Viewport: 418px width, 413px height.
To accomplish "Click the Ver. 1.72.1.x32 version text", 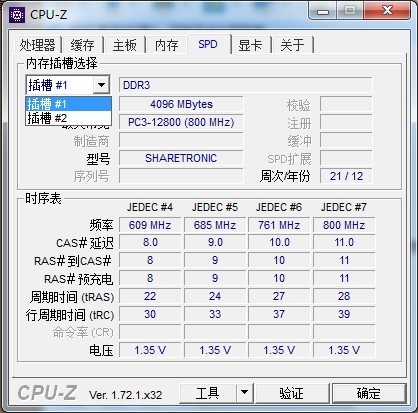I will coord(125,395).
